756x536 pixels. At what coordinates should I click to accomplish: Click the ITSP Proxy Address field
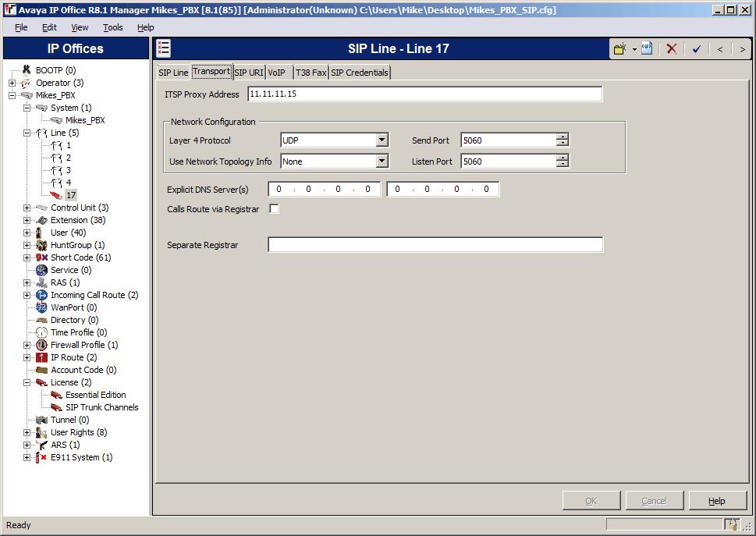(x=424, y=94)
